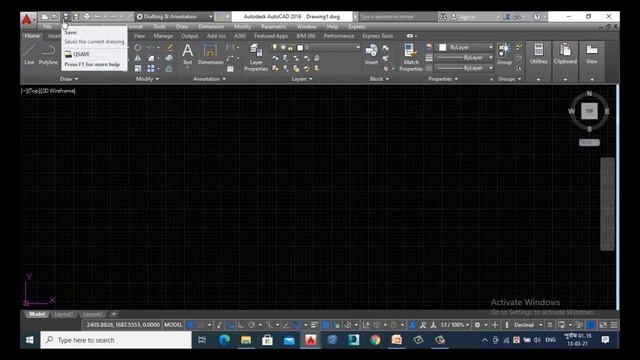640x360 pixels.
Task: Select the Array tool in Modify panel
Action: 151,69
